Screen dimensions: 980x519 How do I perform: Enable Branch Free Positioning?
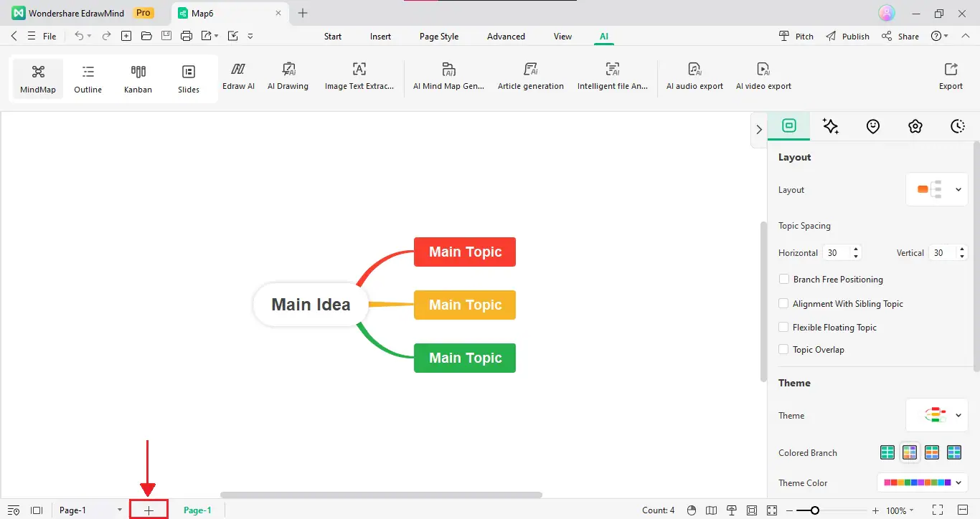(x=783, y=279)
